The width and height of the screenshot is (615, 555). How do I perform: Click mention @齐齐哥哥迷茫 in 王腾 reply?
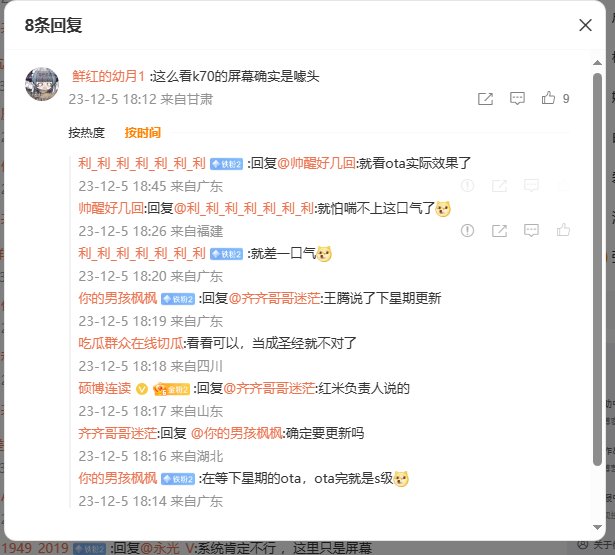(274, 298)
